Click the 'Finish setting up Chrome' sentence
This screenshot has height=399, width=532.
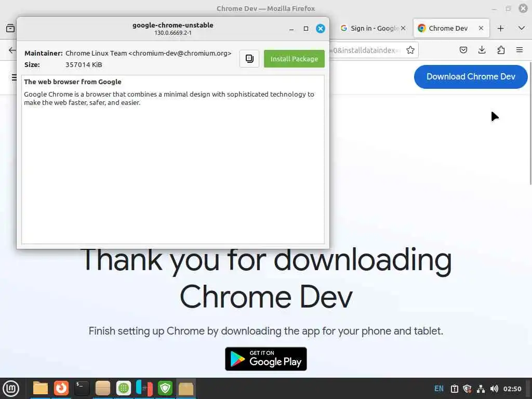pyautogui.click(x=266, y=331)
